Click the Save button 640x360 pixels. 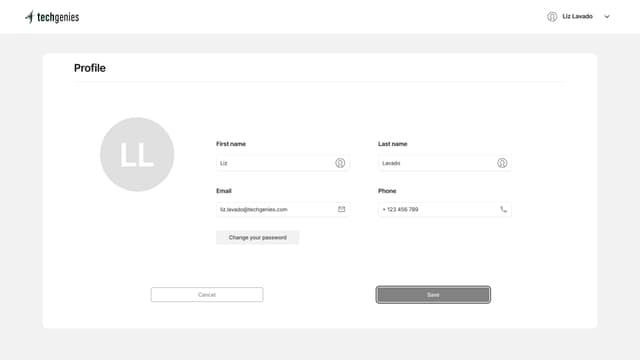click(x=433, y=295)
